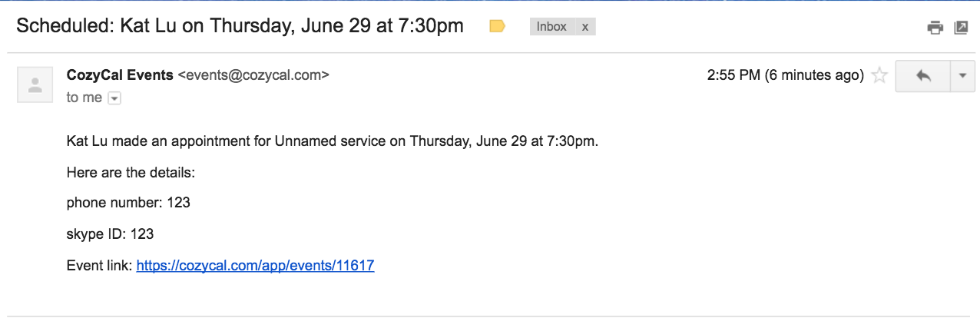Open the More dropdown beside Reply

[962, 76]
